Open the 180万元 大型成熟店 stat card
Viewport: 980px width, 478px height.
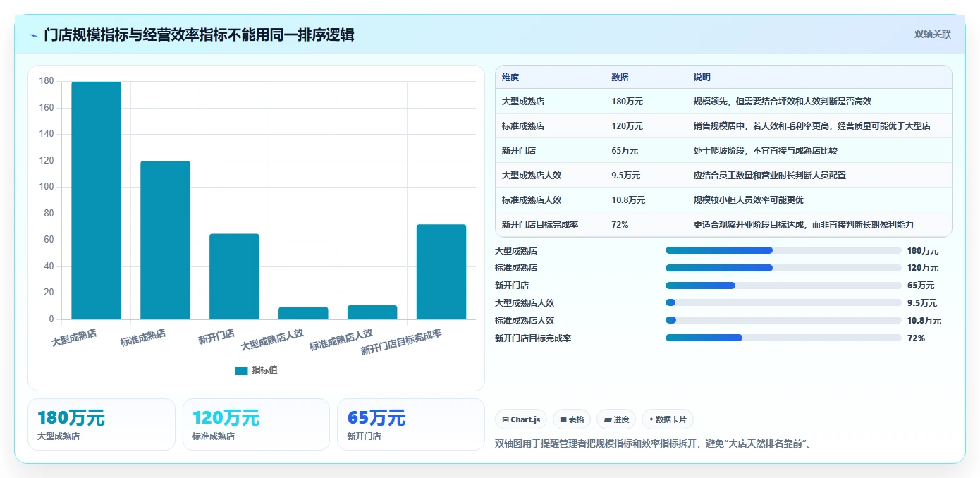pos(102,424)
